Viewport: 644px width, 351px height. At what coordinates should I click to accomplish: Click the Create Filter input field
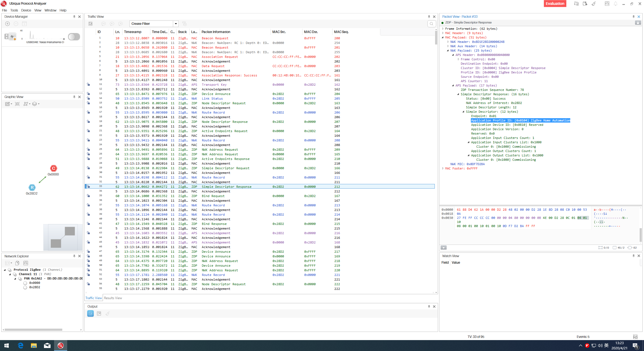click(151, 24)
